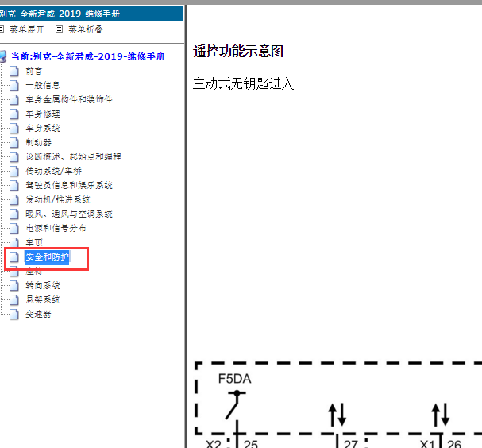Select root node 当前:别克-全新君威-2019-维修手册

point(88,56)
